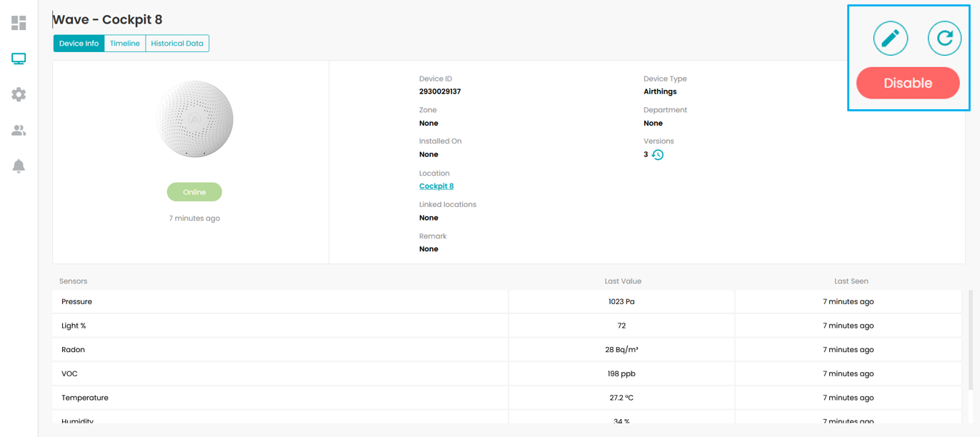
Task: Select the Radon sensor row
Action: click(x=506, y=349)
